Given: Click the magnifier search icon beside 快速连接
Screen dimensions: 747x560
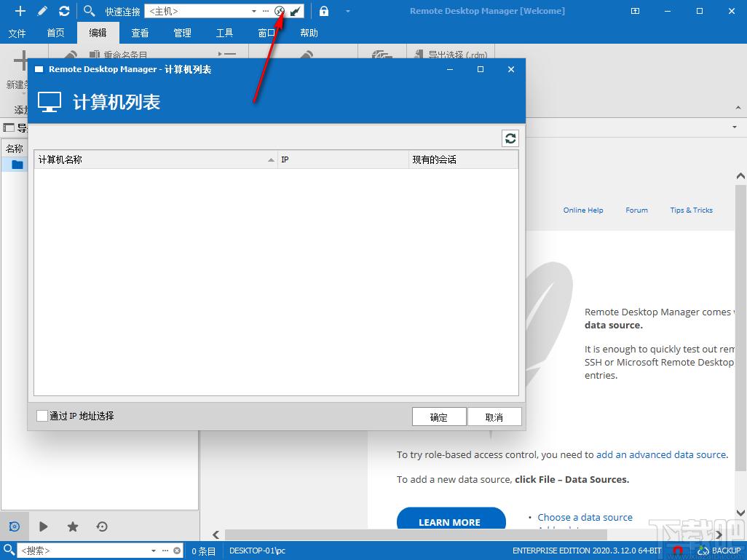Looking at the screenshot, I should [89, 10].
